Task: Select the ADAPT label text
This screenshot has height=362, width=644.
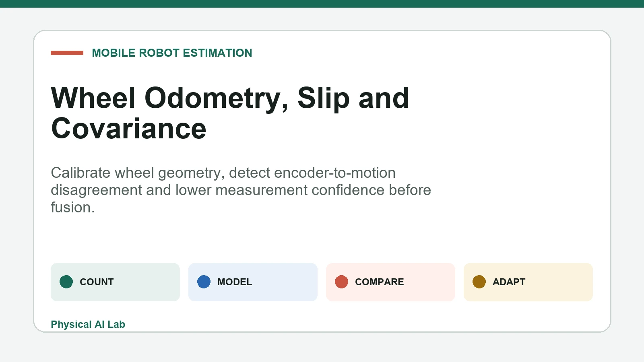Action: tap(509, 282)
